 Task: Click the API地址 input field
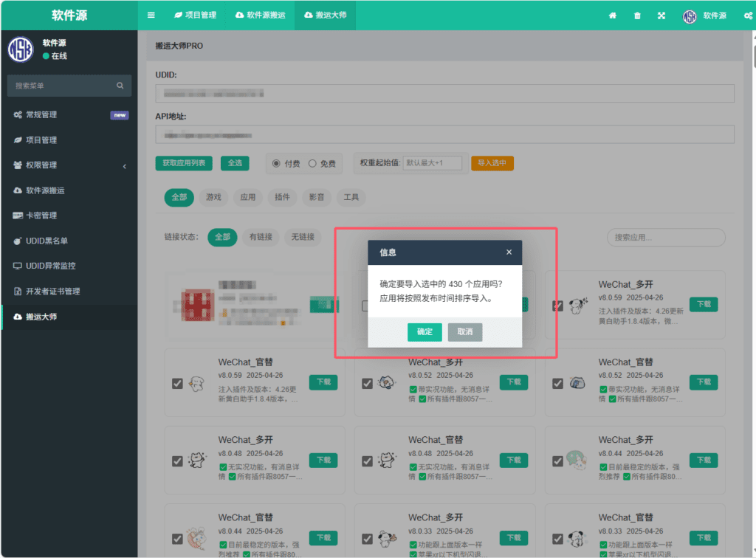pos(444,134)
